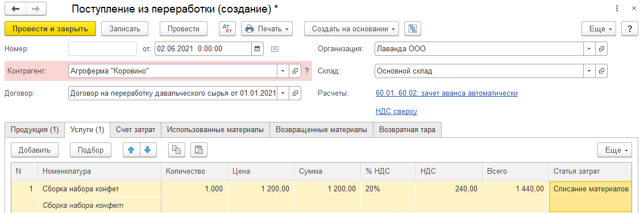Click the Сумма column header
The height and width of the screenshot is (213, 644).
[327, 171]
